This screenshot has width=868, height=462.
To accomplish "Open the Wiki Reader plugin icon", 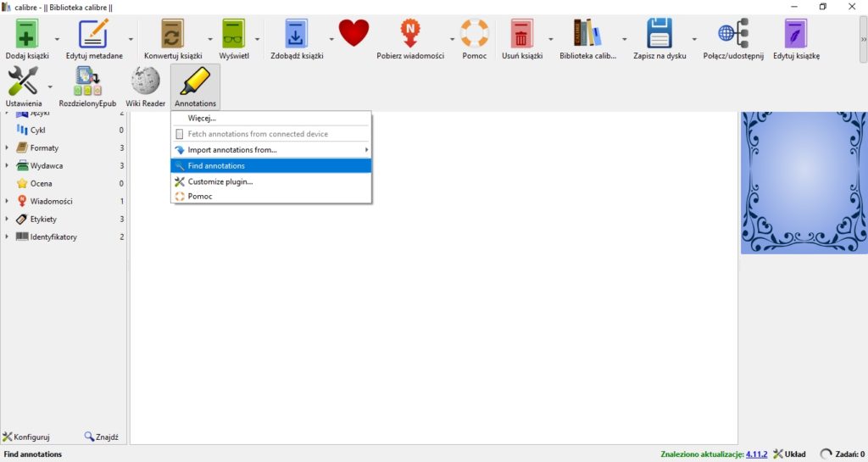I will (146, 81).
